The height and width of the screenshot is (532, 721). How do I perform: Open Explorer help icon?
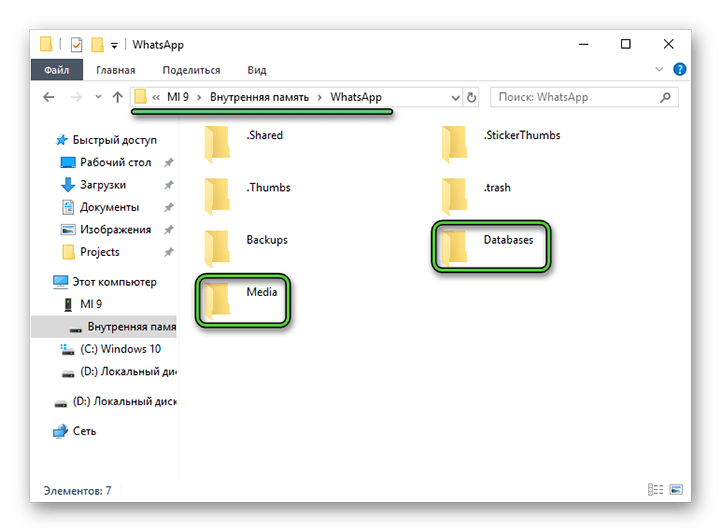[x=679, y=69]
